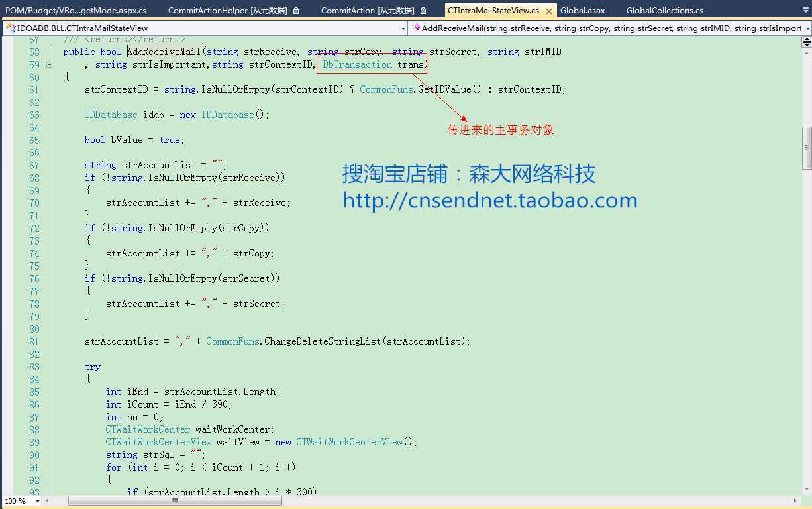The image size is (812, 509).
Task: Click the for loop on line 91
Action: point(201,467)
